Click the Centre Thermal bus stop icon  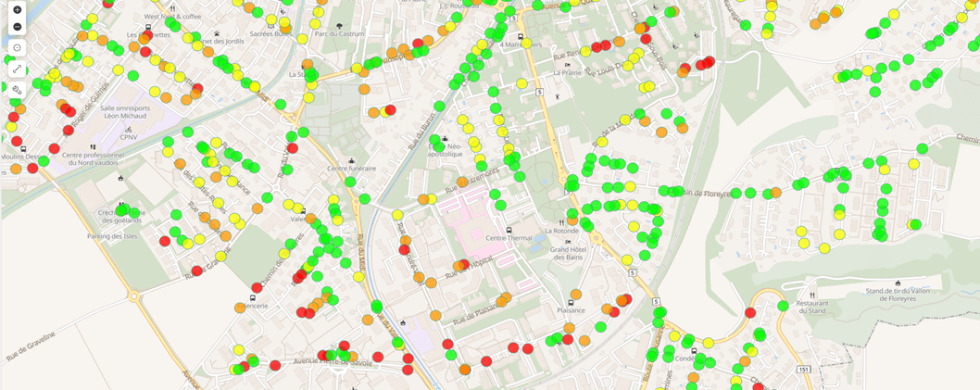[509, 229]
